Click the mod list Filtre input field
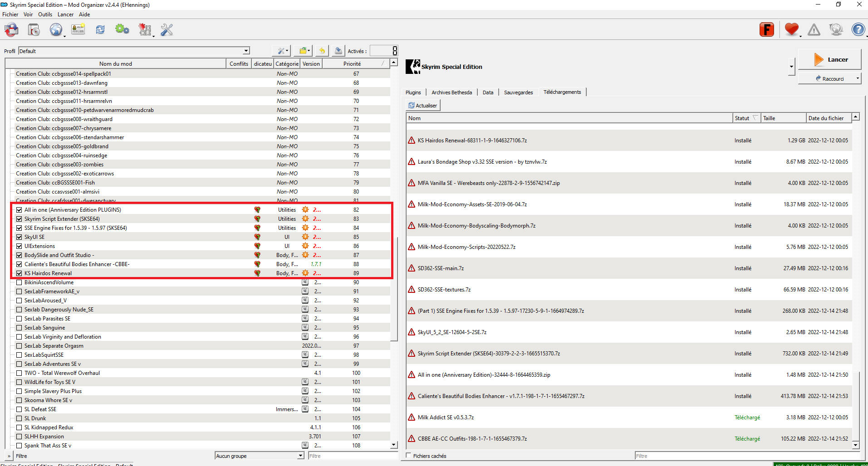 pos(353,456)
